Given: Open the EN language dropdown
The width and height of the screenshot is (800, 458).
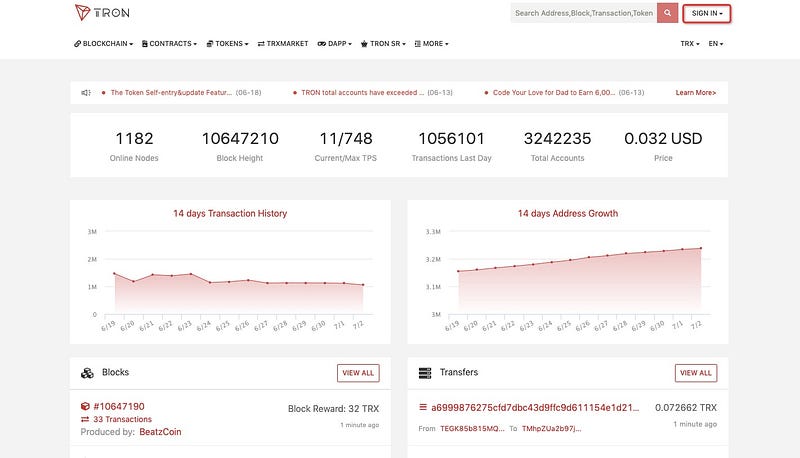Looking at the screenshot, I should 716,44.
